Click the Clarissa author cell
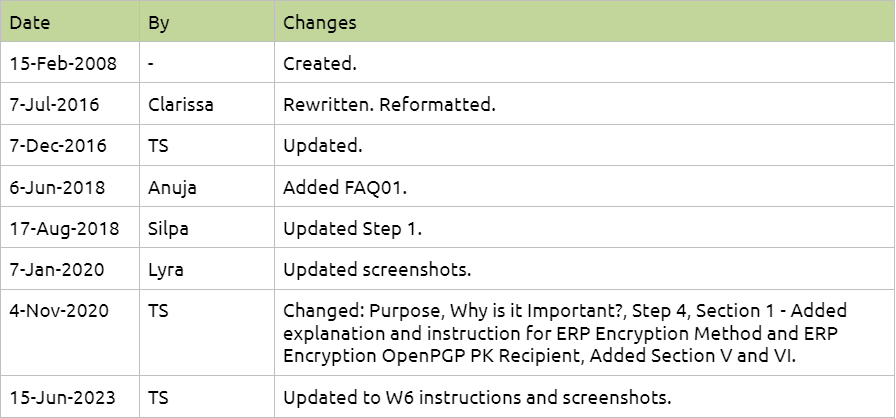 [x=207, y=104]
